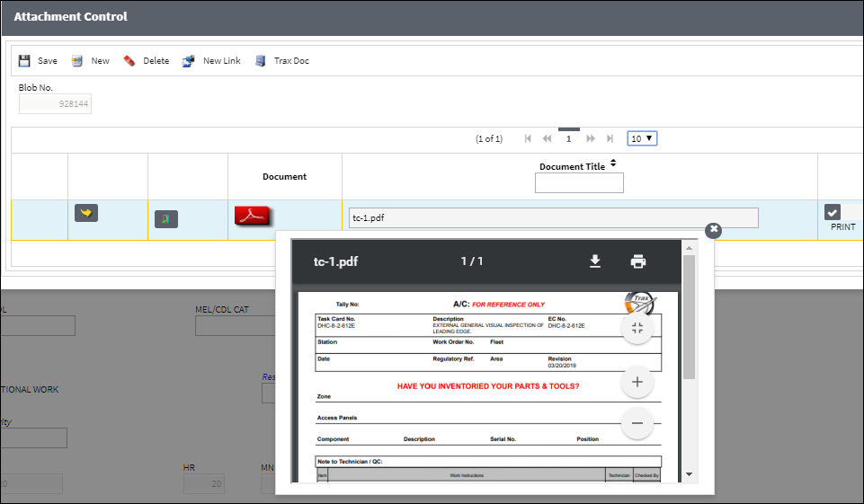Click the PDF viewer scrollbar down arrow

coord(689,474)
